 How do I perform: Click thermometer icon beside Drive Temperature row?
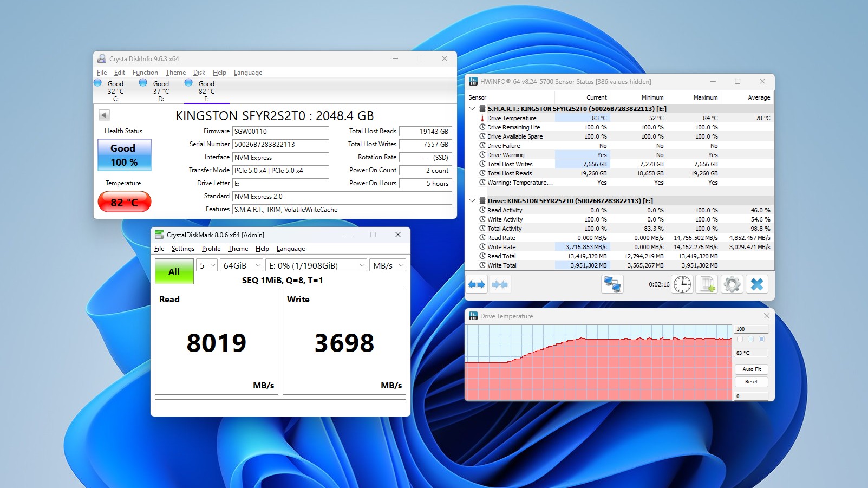point(482,118)
